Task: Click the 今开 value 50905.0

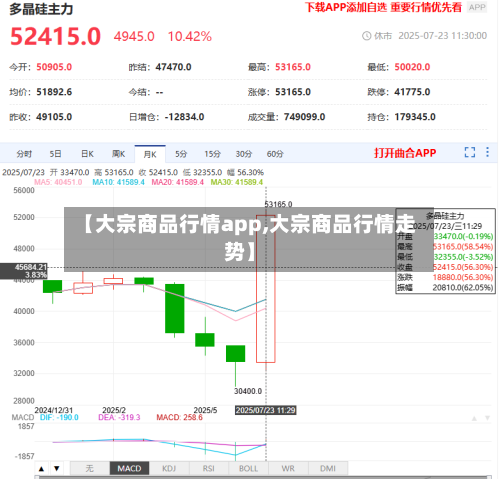Action: click(54, 67)
